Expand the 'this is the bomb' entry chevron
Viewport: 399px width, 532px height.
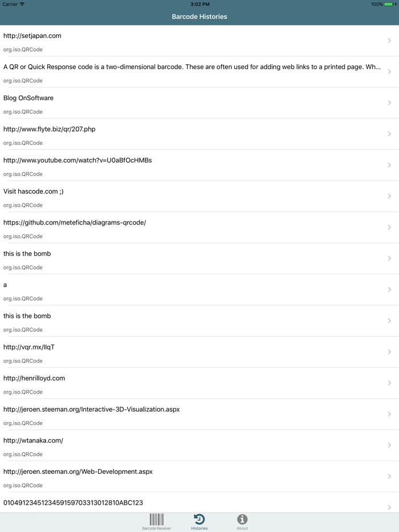point(390,258)
